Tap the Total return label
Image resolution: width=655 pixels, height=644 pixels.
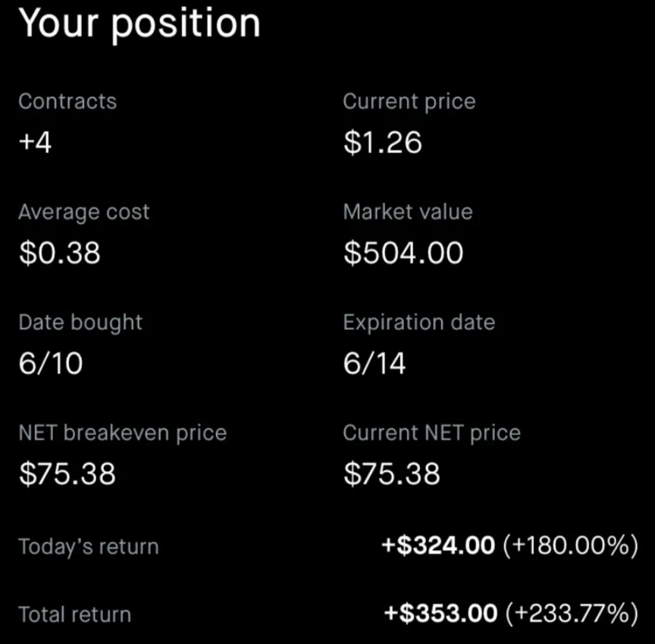click(74, 614)
